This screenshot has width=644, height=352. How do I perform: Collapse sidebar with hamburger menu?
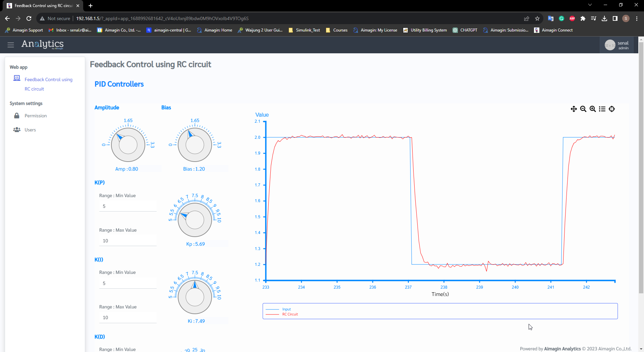[x=11, y=45]
